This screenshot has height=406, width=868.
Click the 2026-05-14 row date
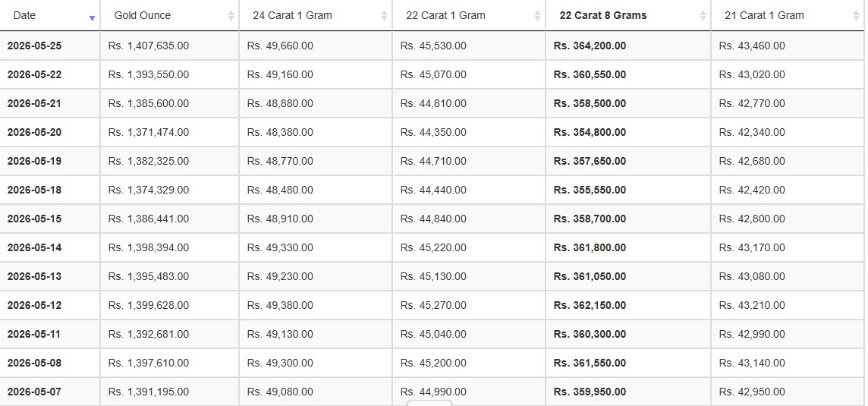34,247
